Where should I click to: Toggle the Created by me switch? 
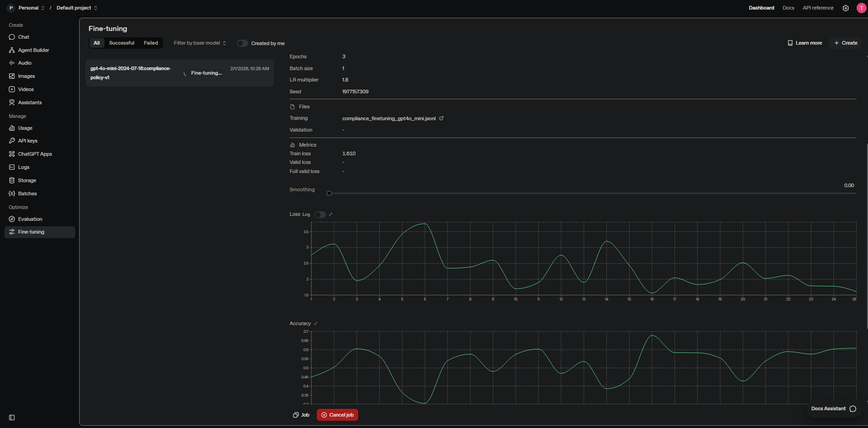point(242,43)
